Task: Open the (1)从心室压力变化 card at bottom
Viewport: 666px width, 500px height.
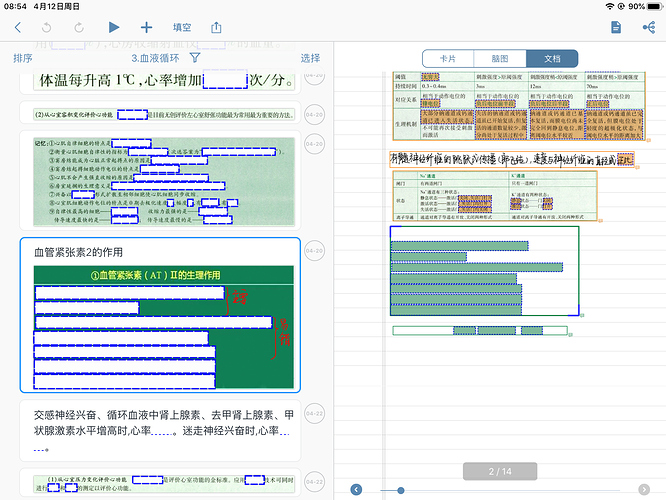Action: pos(160,483)
